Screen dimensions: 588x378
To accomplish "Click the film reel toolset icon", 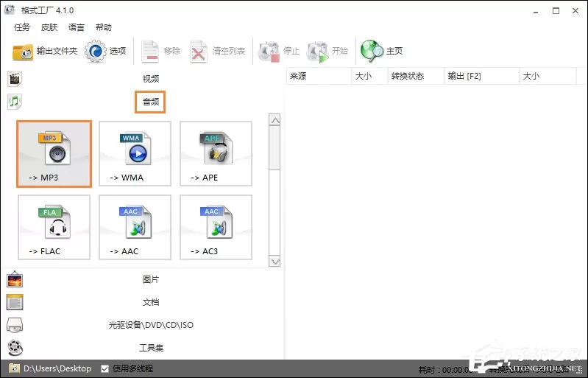I will [15, 348].
